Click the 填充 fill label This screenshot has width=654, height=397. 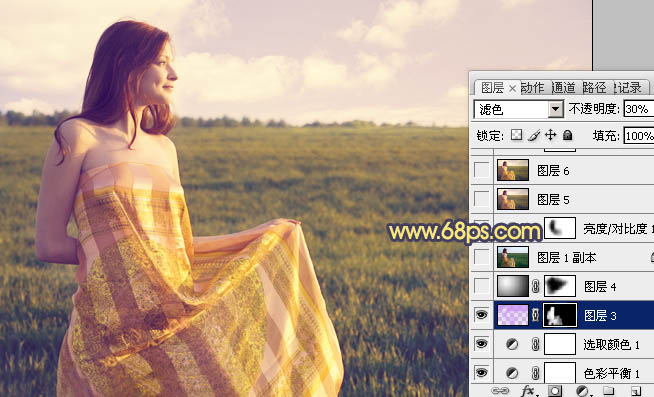point(606,136)
